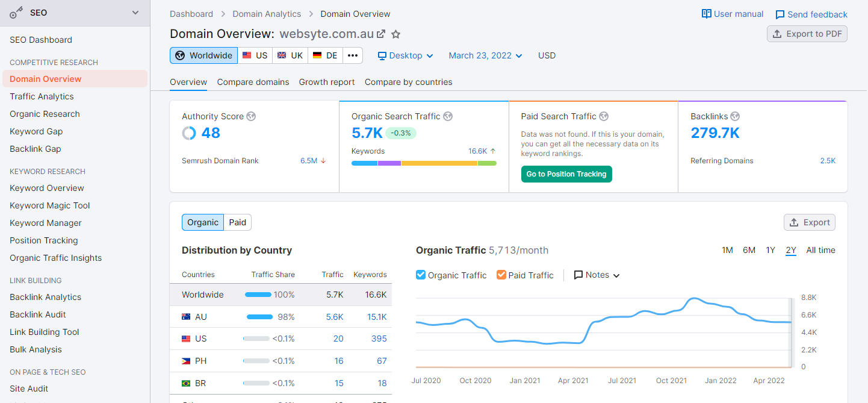The width and height of the screenshot is (868, 403).
Task: Click the favorite star icon next to domain
Action: click(x=395, y=34)
